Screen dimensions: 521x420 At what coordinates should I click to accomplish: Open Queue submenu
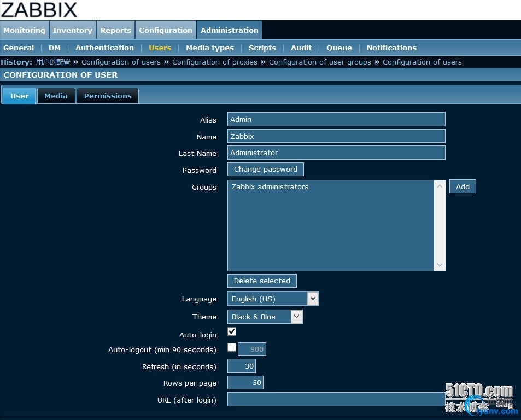[x=339, y=48]
